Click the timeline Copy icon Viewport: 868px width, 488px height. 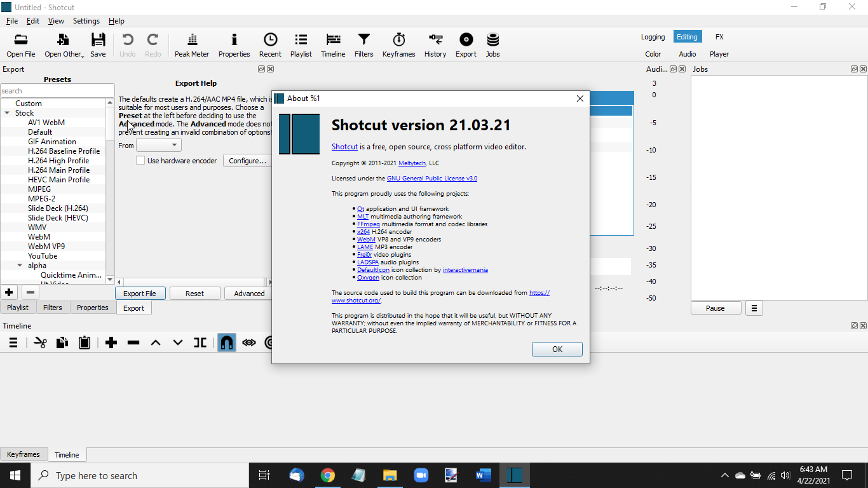pos(62,343)
